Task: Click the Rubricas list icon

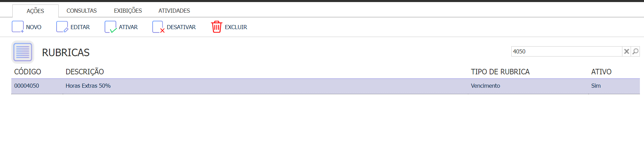Action: click(x=23, y=52)
